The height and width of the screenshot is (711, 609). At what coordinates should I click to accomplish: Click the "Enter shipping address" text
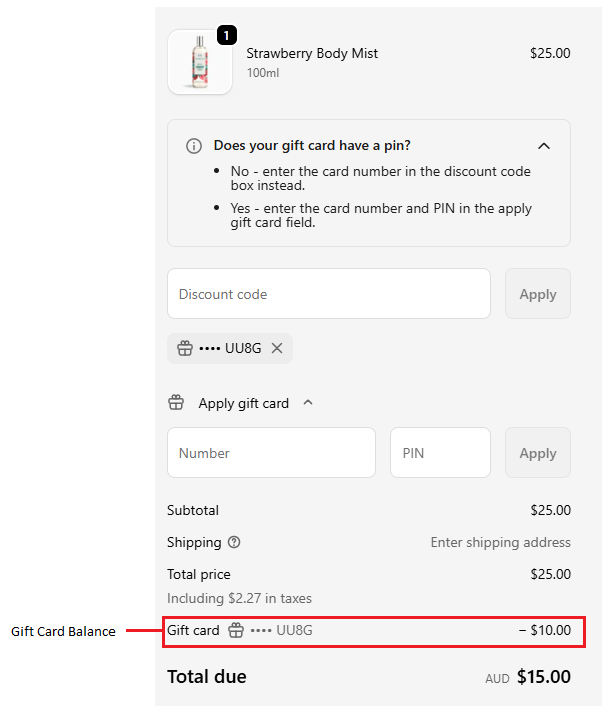500,542
